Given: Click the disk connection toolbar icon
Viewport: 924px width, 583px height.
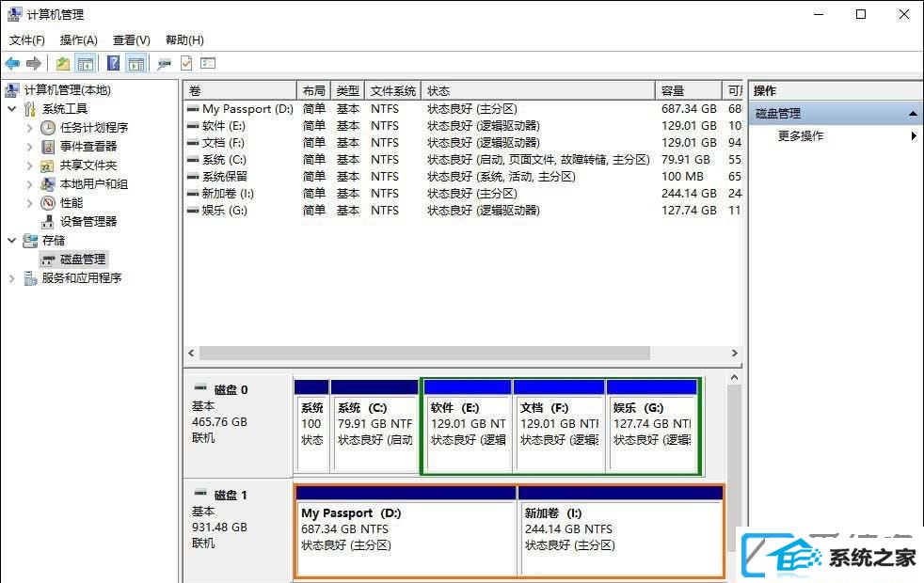Looking at the screenshot, I should click(164, 64).
